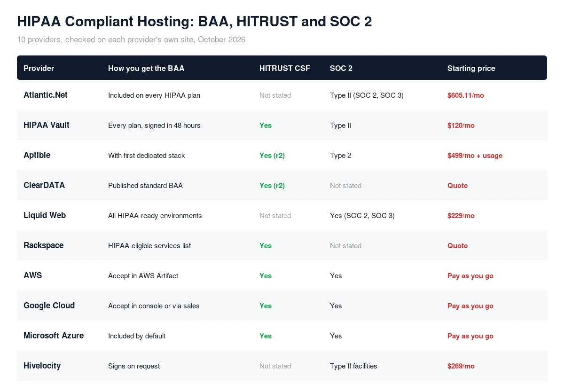Click ClearDATA's 'Quote' price

coord(458,186)
